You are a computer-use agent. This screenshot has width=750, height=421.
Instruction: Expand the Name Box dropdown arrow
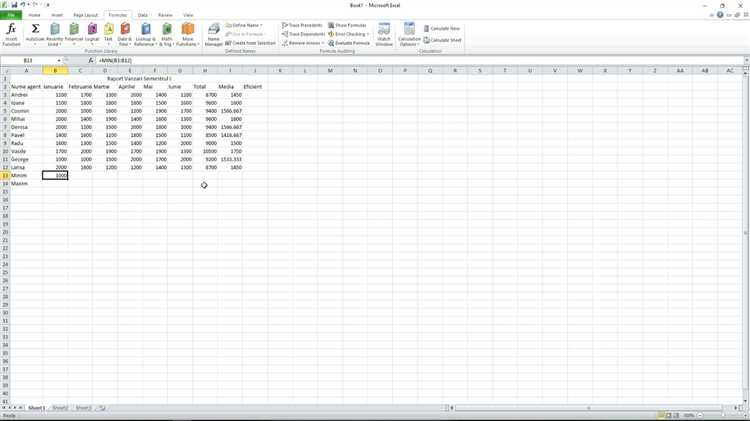coord(59,61)
